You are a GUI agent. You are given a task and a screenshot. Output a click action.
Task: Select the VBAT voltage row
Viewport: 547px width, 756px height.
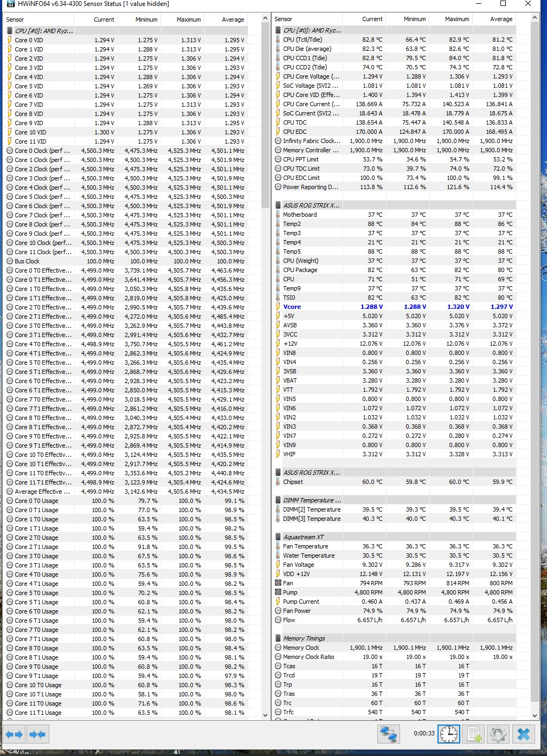tap(395, 380)
